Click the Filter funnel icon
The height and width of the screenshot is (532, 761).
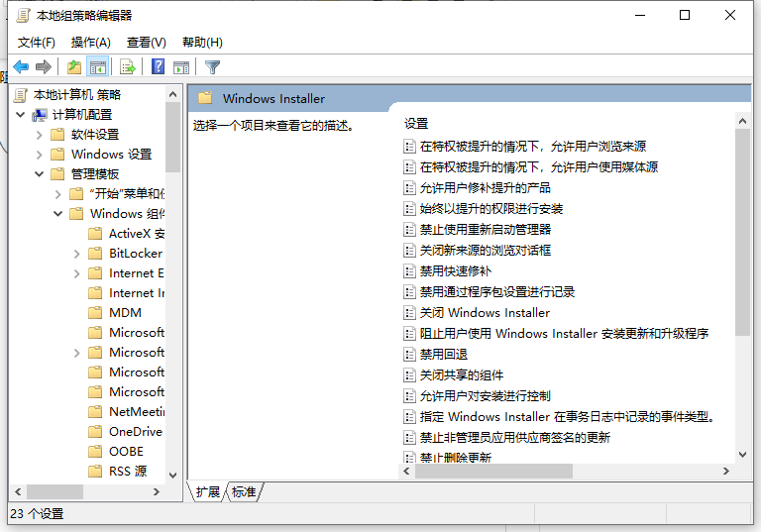(x=212, y=67)
